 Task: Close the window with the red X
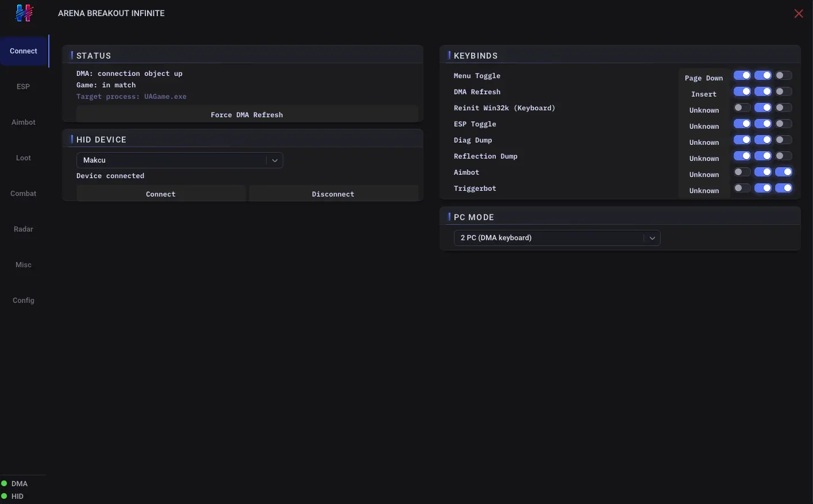[x=799, y=13]
